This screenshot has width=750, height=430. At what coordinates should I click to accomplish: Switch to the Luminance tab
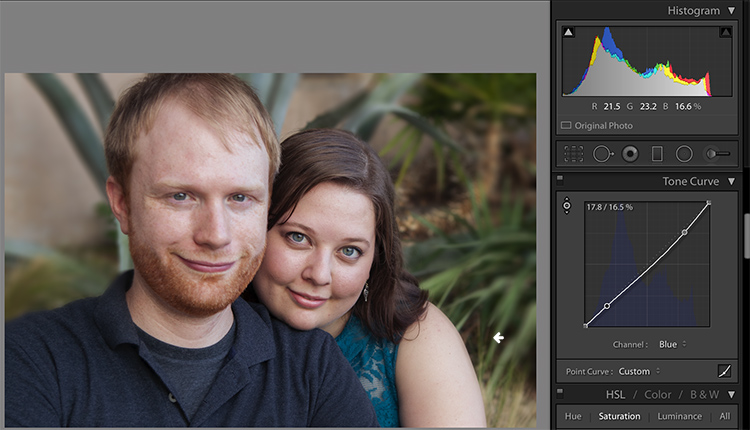pos(679,416)
